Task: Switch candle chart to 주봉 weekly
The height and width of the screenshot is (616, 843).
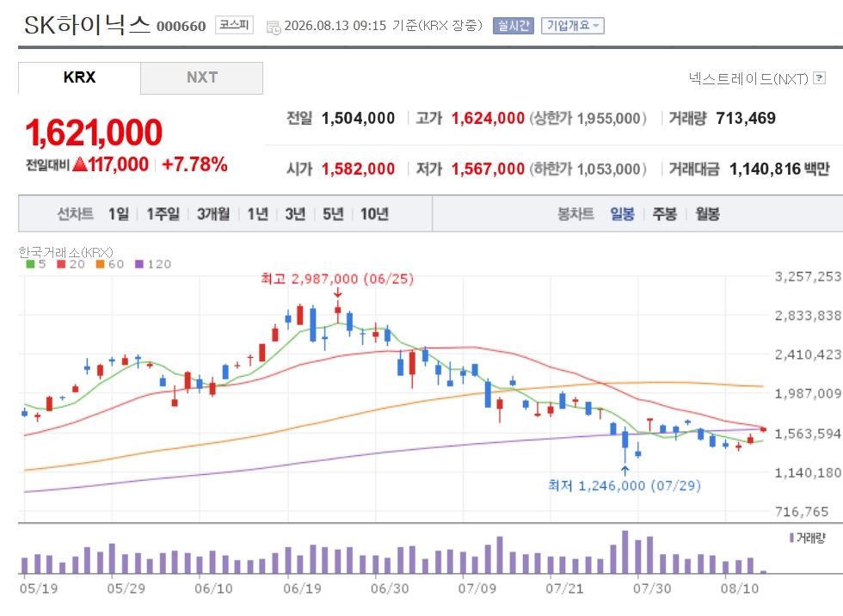Action: 664,214
